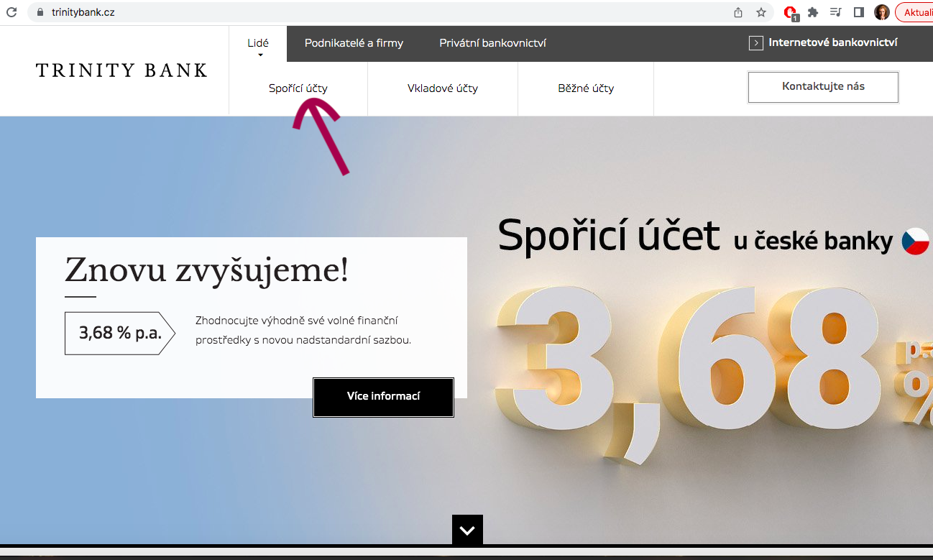933x560 pixels.
Task: Toggle the browser side panel icon
Action: tap(858, 12)
